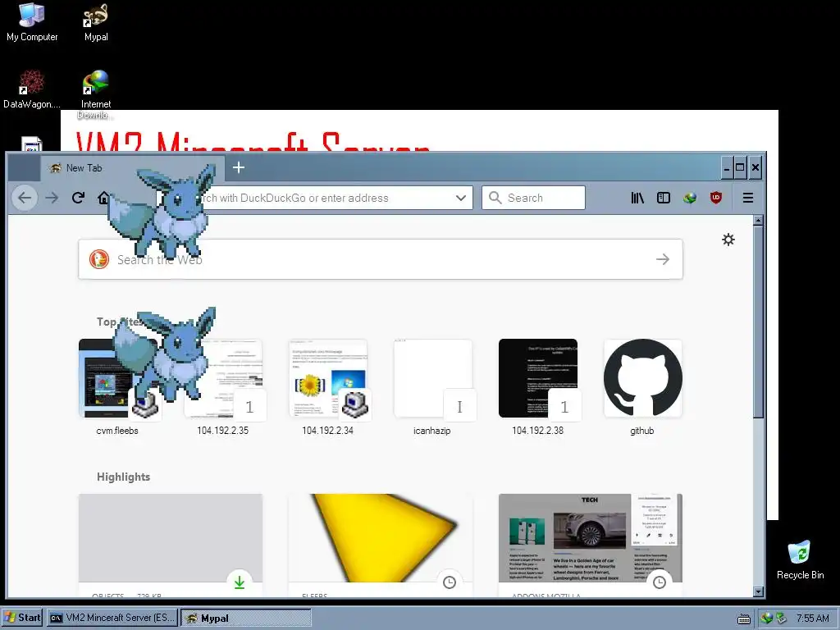
Task: Click the 7:55 AM clock
Action: [813, 619]
